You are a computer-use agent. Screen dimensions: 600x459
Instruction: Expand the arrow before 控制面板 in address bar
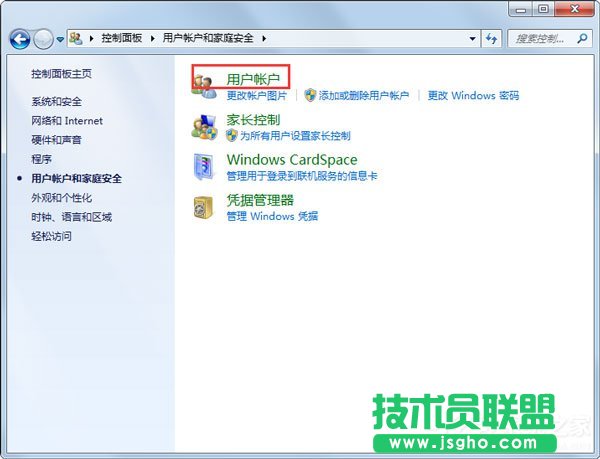[91, 38]
